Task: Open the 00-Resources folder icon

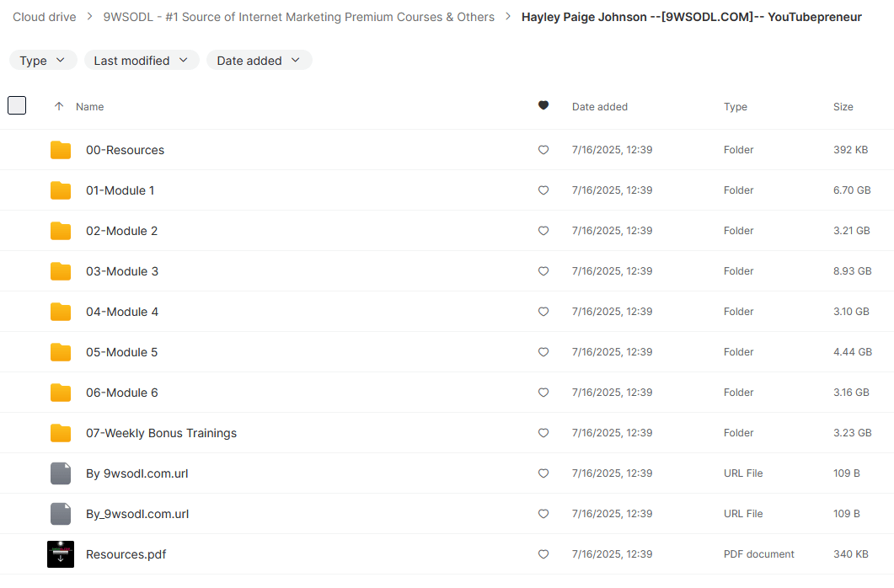Action: [61, 150]
